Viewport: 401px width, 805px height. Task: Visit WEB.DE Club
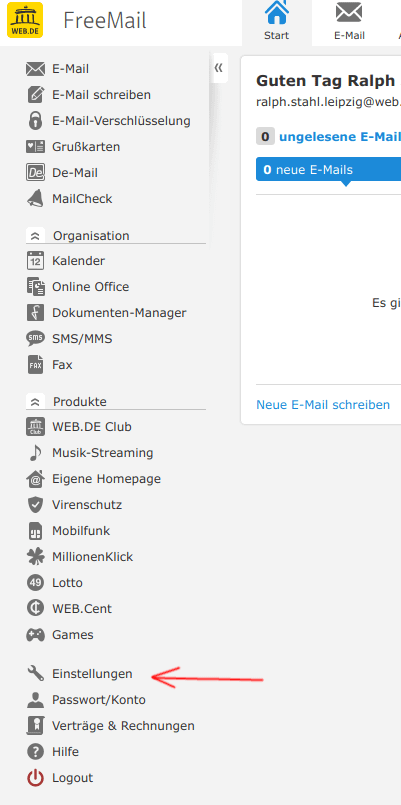pos(92,427)
